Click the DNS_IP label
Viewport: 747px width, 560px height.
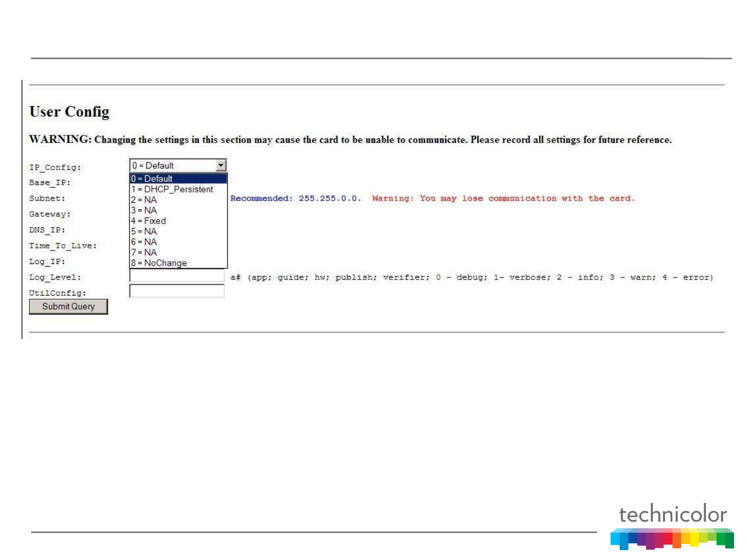pyautogui.click(x=47, y=230)
